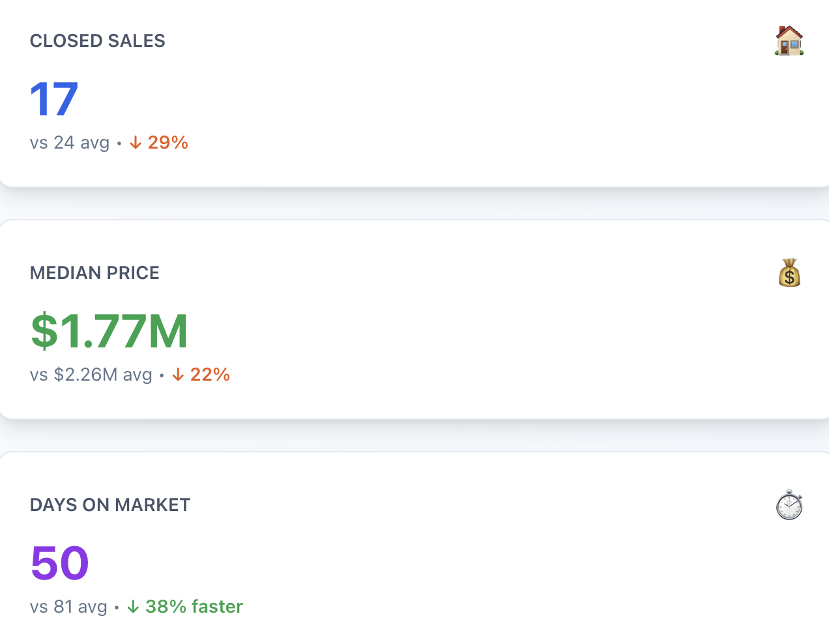Click the green $1.77M median price value
The image size is (829, 644).
pos(109,331)
